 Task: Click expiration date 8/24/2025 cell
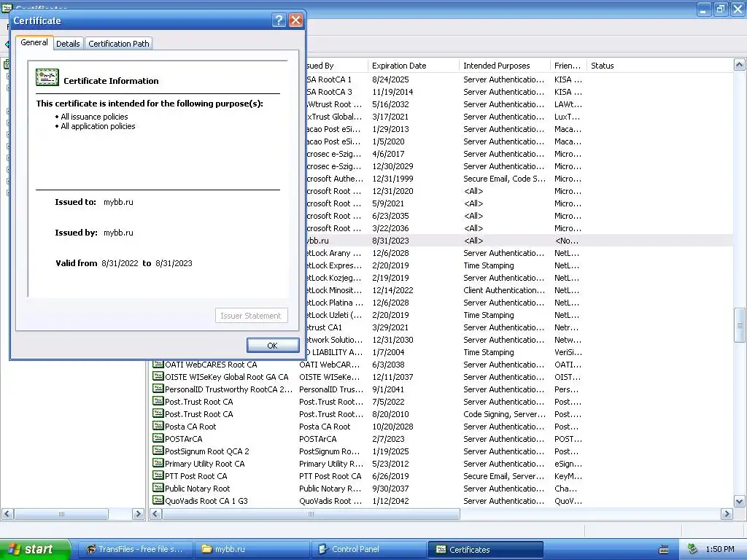coord(390,79)
